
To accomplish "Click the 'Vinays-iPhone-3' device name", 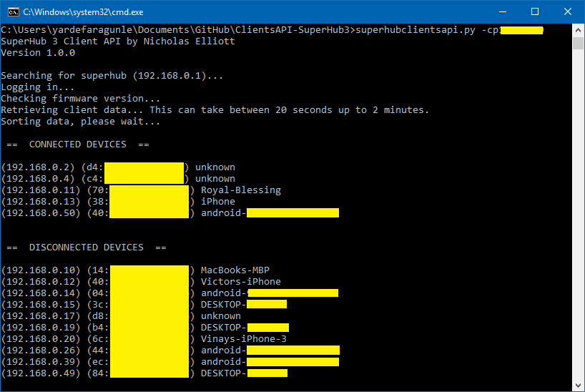I will tap(244, 339).
